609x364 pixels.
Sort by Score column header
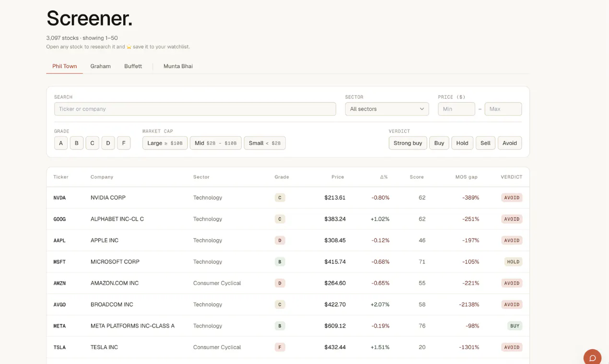pyautogui.click(x=417, y=177)
